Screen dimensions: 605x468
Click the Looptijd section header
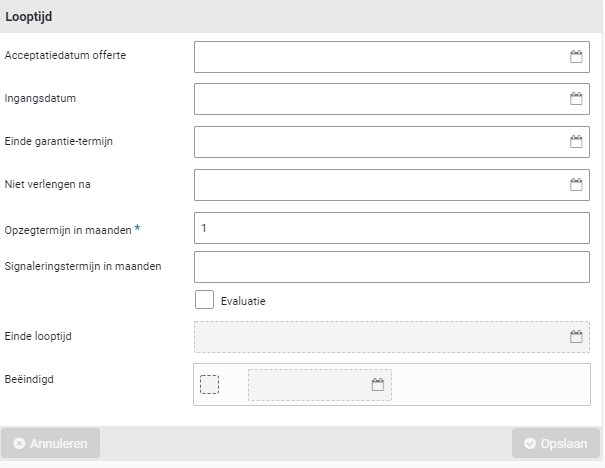30,16
